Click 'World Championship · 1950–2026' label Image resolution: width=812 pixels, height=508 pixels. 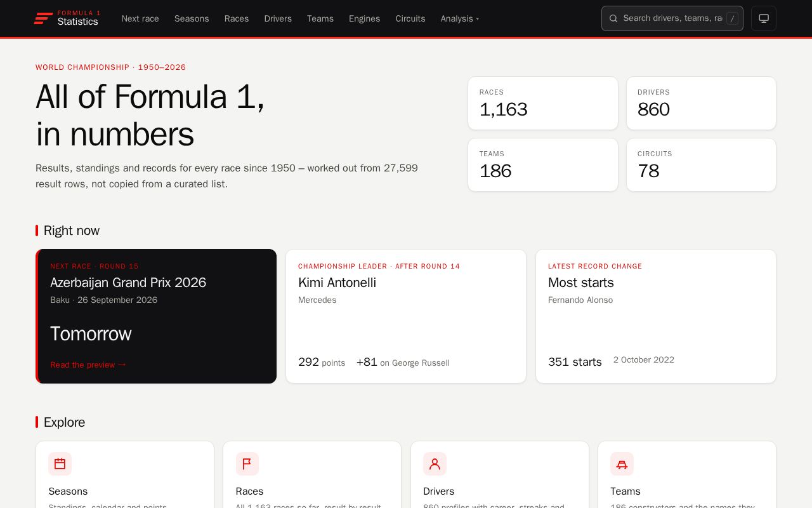click(x=110, y=67)
